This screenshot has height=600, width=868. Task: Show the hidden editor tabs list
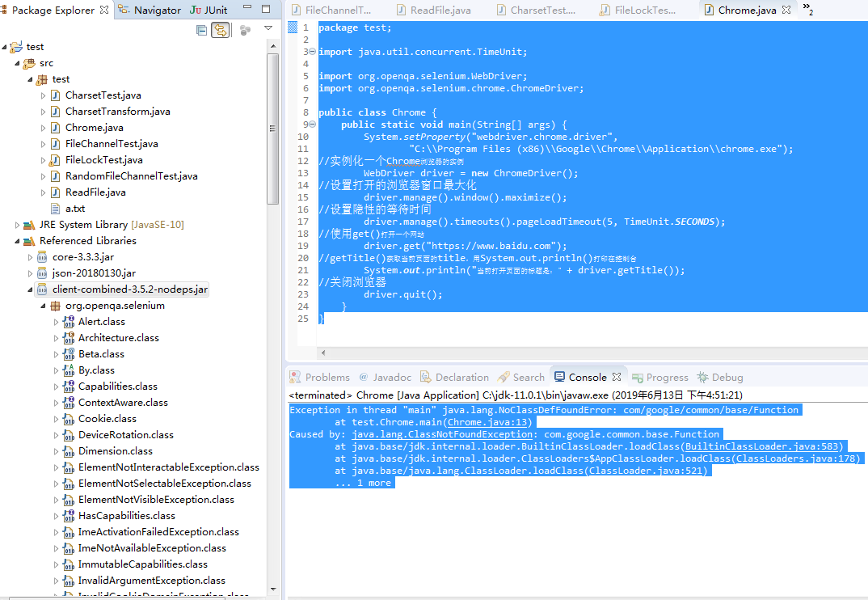point(807,8)
